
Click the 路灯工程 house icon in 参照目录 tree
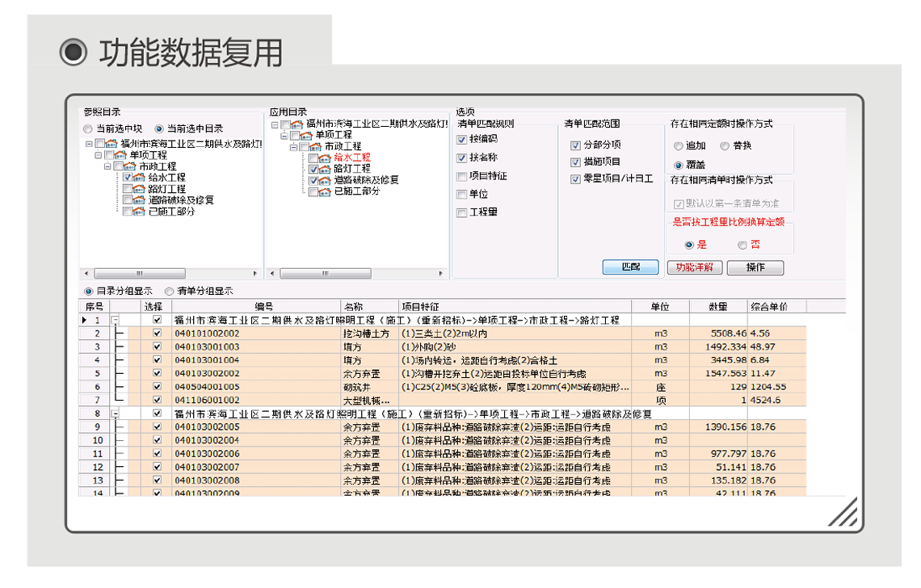(x=140, y=189)
